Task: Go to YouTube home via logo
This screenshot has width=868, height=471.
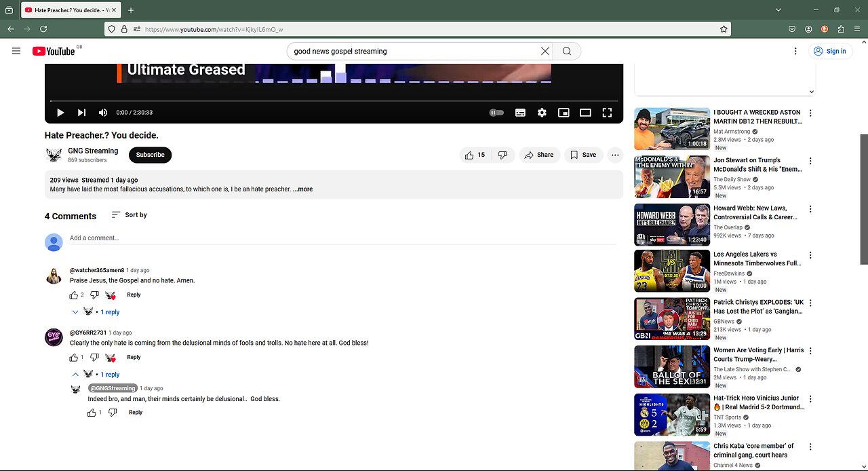Action: tap(54, 51)
